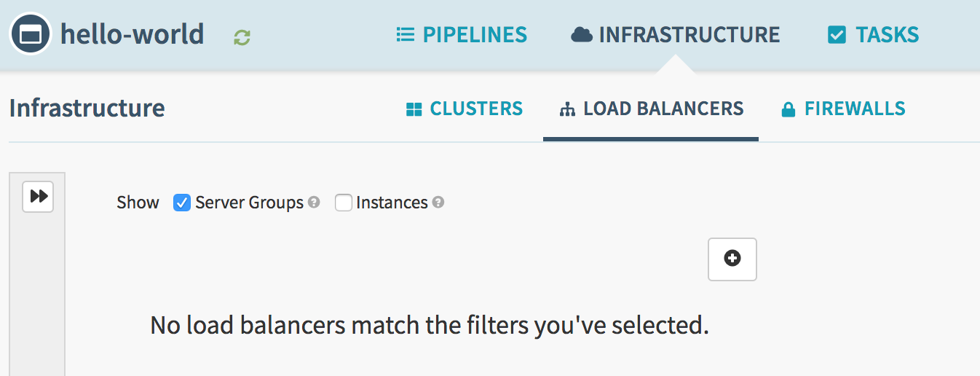Switch to the CLUSTERS tab label

476,109
